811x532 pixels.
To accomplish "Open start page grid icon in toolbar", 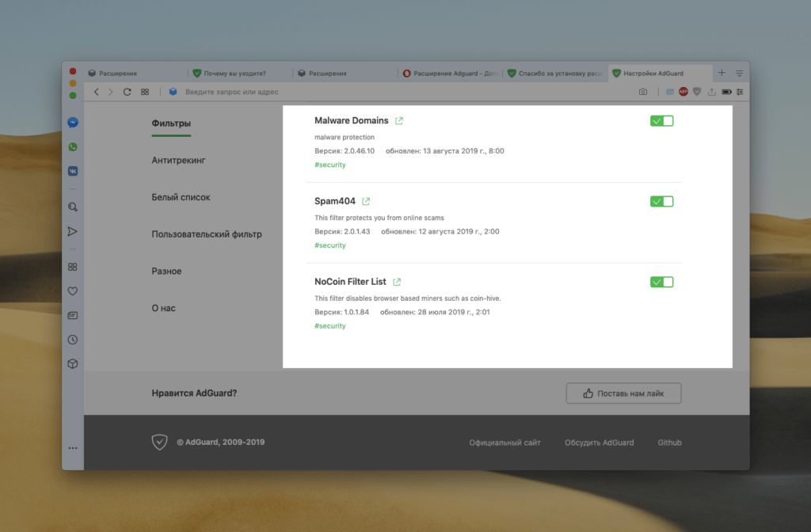I will click(145, 92).
